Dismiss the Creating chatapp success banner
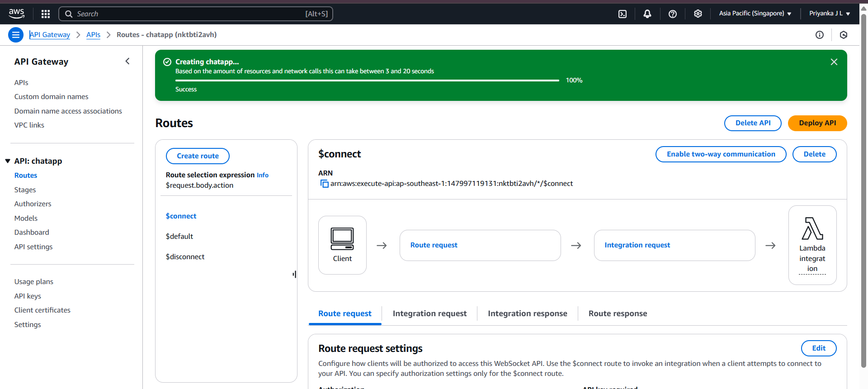 [834, 62]
